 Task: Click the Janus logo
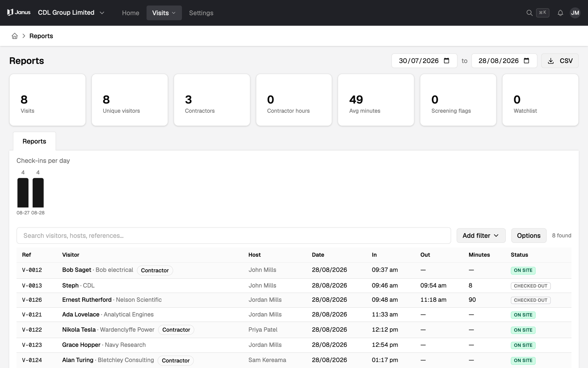19,12
